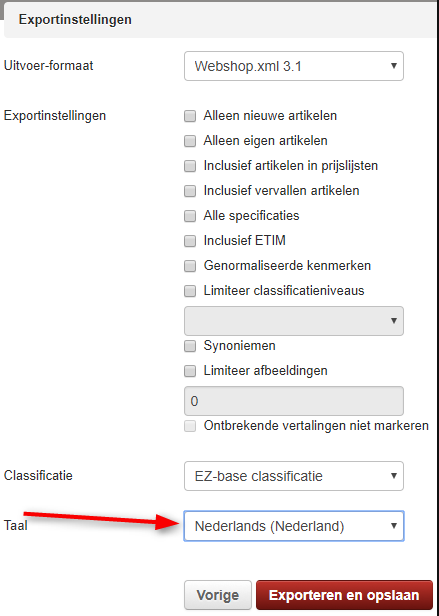Toggle Genormaliseerde kenmerken checkbox

[x=190, y=266]
